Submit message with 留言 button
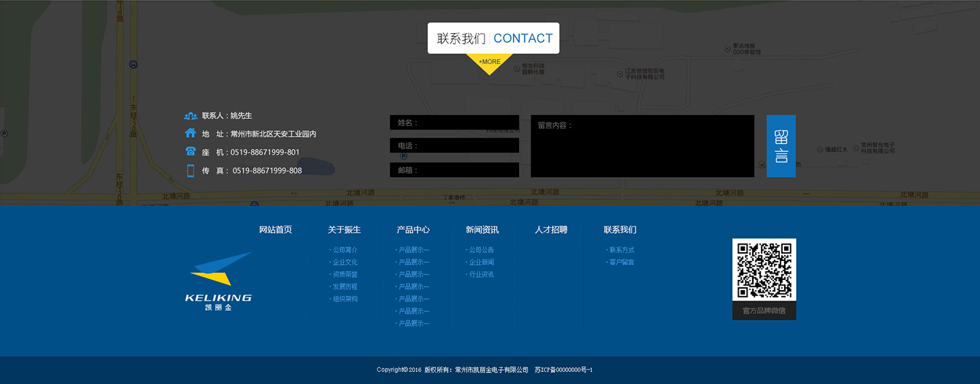This screenshot has height=384, width=980. 781,146
